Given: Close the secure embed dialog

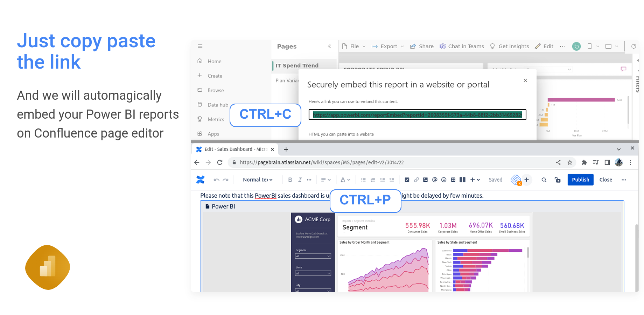Looking at the screenshot, I should click(525, 80).
